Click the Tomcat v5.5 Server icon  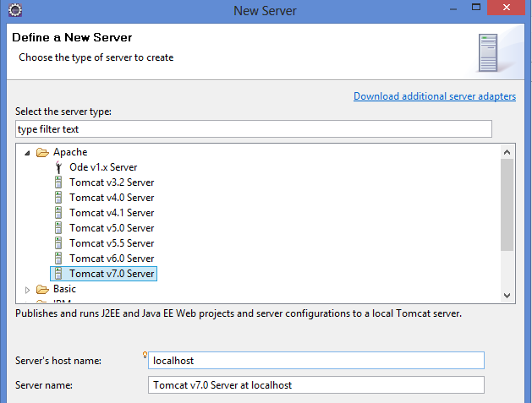point(58,243)
